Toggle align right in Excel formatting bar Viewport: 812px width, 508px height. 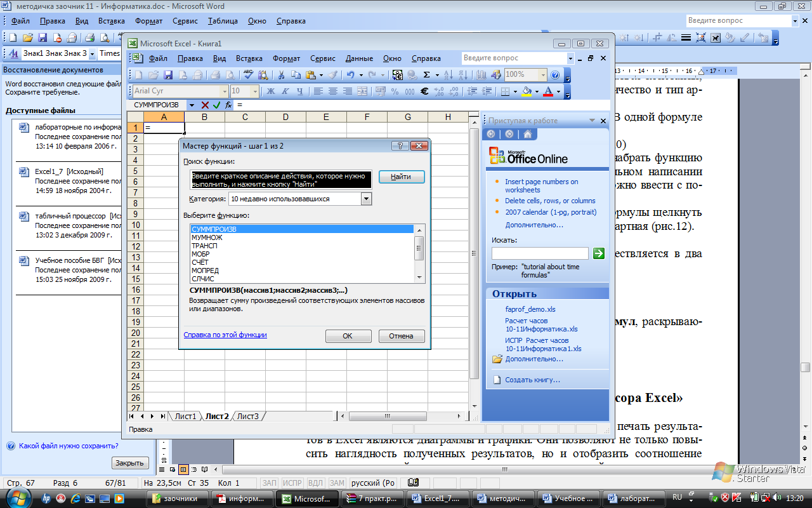pyautogui.click(x=348, y=91)
